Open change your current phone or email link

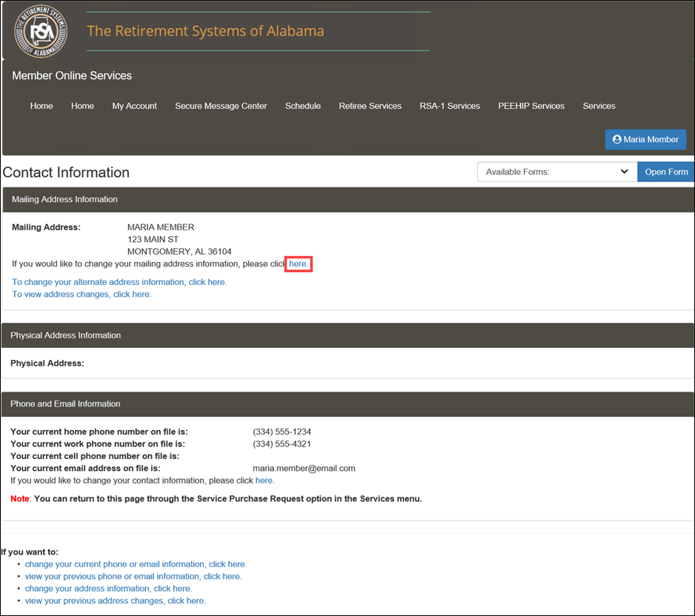click(x=136, y=564)
